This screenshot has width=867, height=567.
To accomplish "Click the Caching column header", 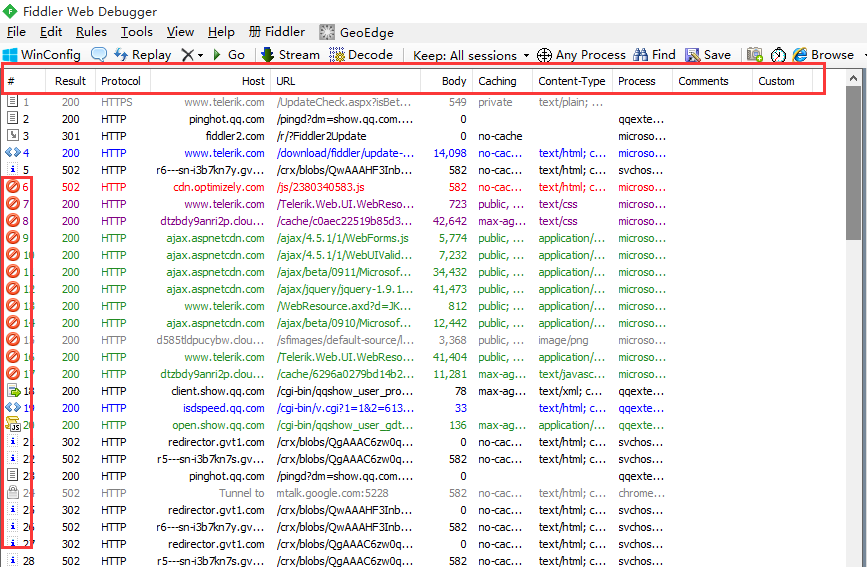I will 502,81.
